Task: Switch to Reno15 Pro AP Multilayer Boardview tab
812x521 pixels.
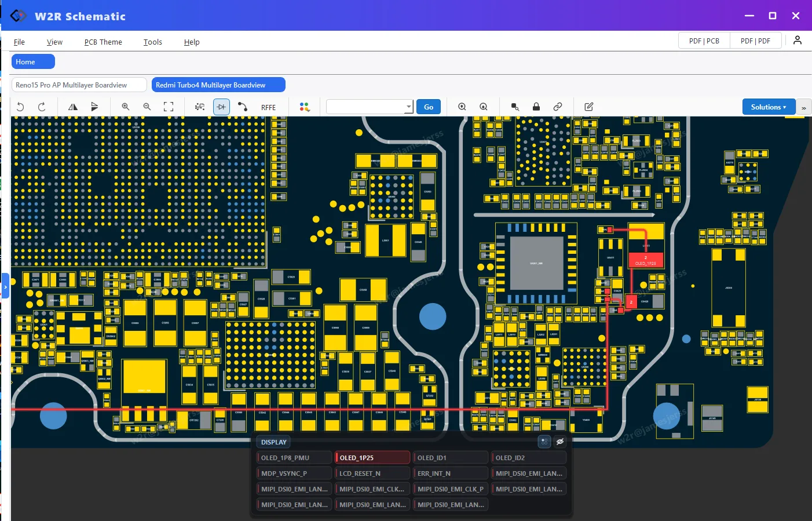Action: click(79, 85)
